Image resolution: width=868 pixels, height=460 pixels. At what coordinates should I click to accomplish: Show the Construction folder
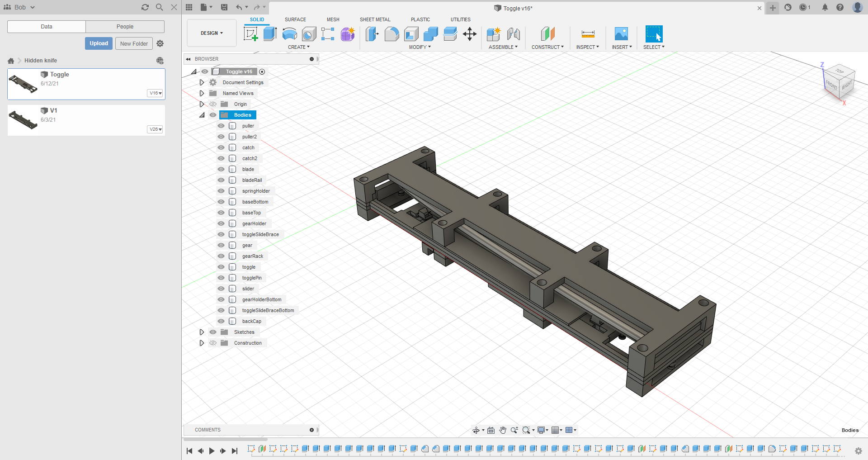[213, 343]
